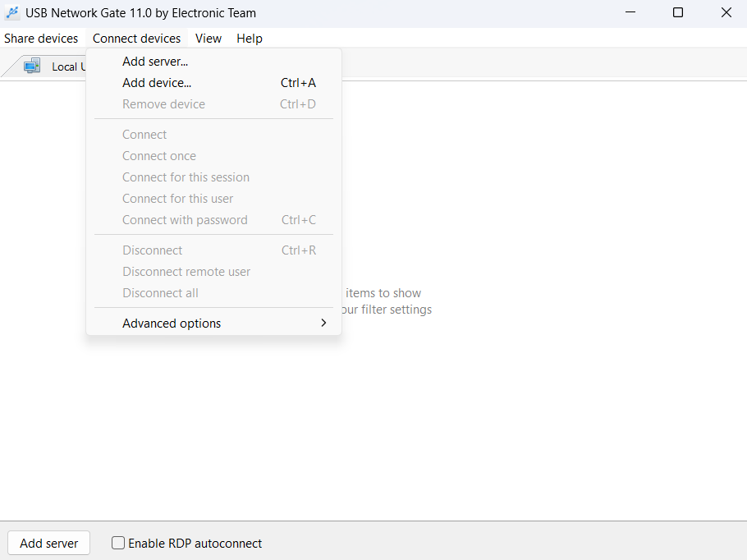Choose Add device... menu item
Image resolution: width=747 pixels, height=560 pixels.
pyautogui.click(x=157, y=83)
